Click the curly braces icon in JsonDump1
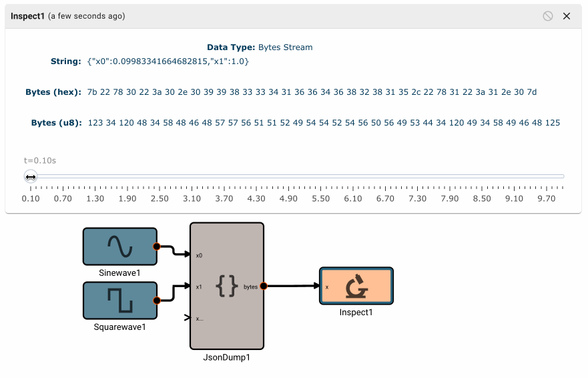The width and height of the screenshot is (588, 378). [x=227, y=286]
